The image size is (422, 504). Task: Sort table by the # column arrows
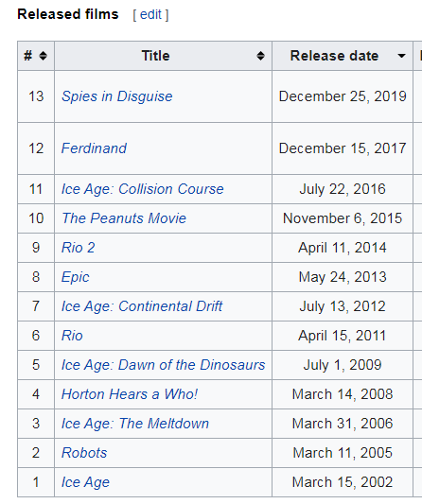43,56
